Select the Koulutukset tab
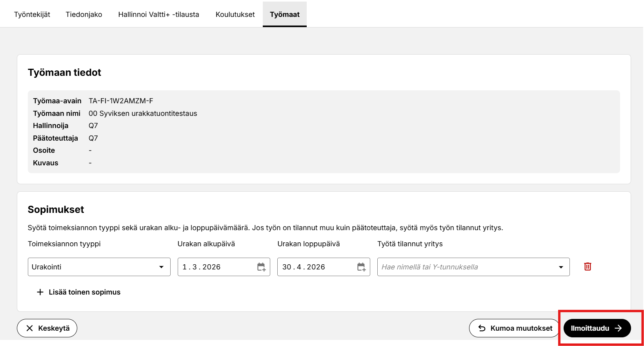The height and width of the screenshot is (346, 644). tap(235, 15)
